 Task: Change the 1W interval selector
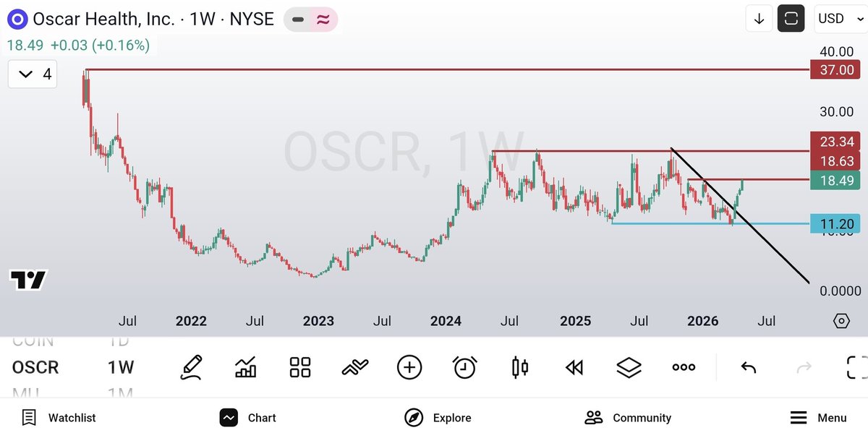pyautogui.click(x=121, y=368)
